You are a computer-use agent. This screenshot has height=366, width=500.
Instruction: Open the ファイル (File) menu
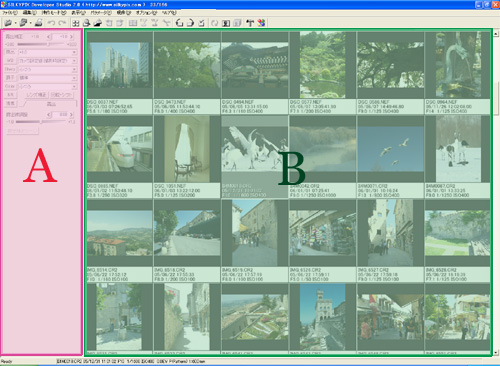point(10,13)
